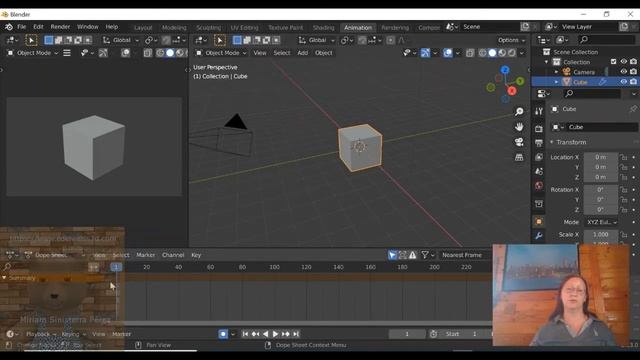Click the Cube object name field
Viewport: 640px width, 360px height.
[602, 127]
